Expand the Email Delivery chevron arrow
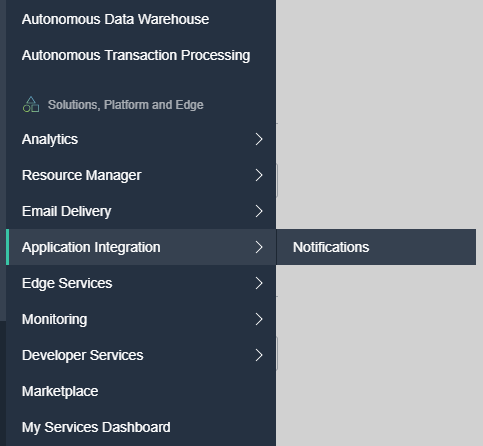This screenshot has width=483, height=446. point(259,211)
